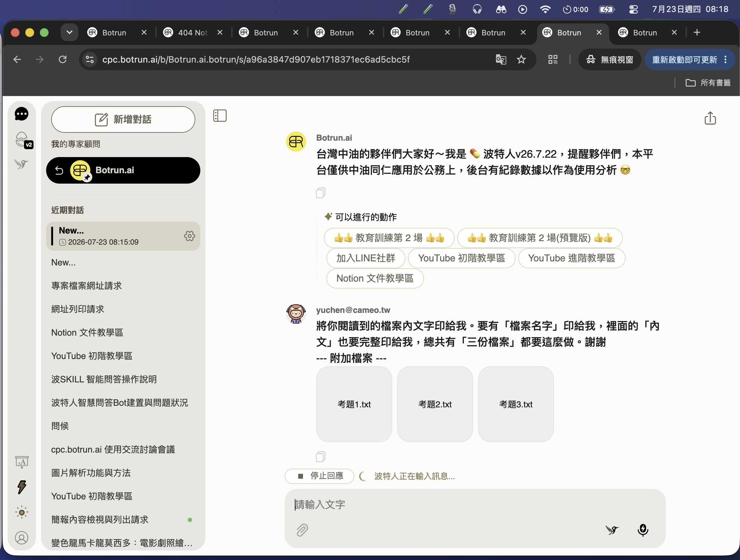The width and height of the screenshot is (740, 560).
Task: Open 專案檔案網址請求 conversation
Action: (86, 286)
